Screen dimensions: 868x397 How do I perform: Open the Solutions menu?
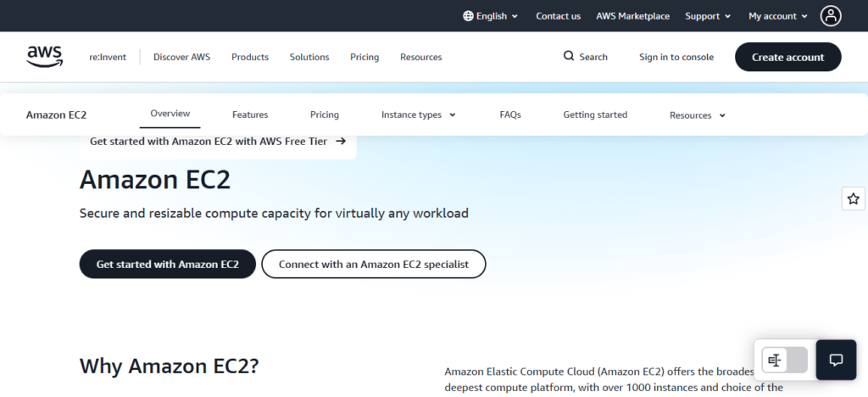click(x=309, y=57)
